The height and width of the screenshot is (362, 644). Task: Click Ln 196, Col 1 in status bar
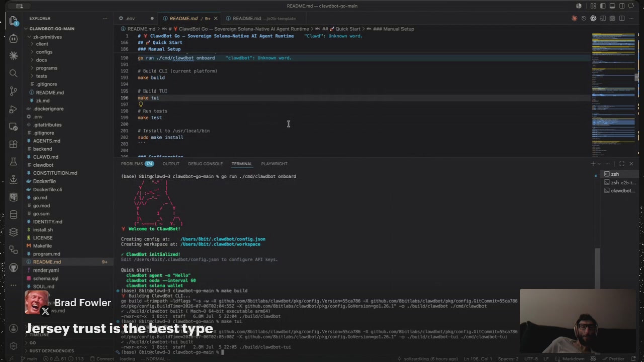click(478, 359)
